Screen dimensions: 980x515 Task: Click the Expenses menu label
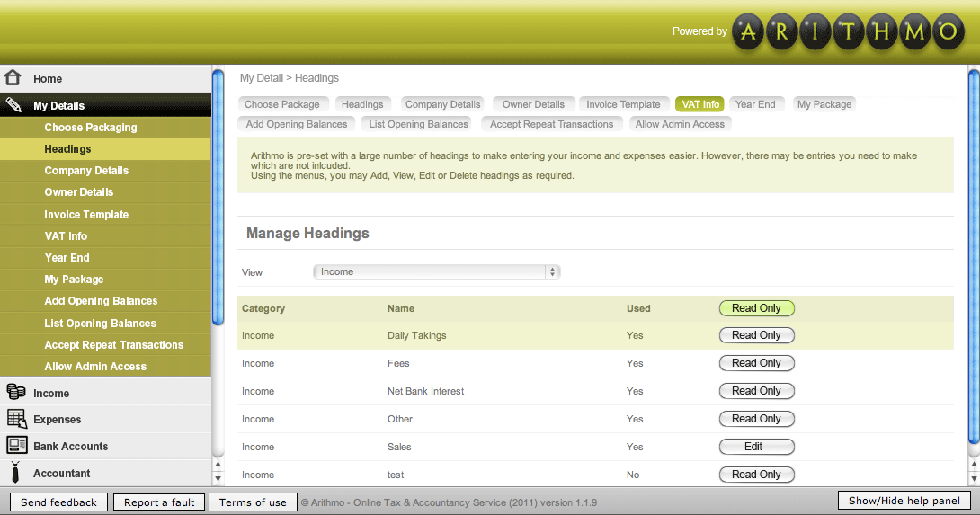click(x=57, y=420)
